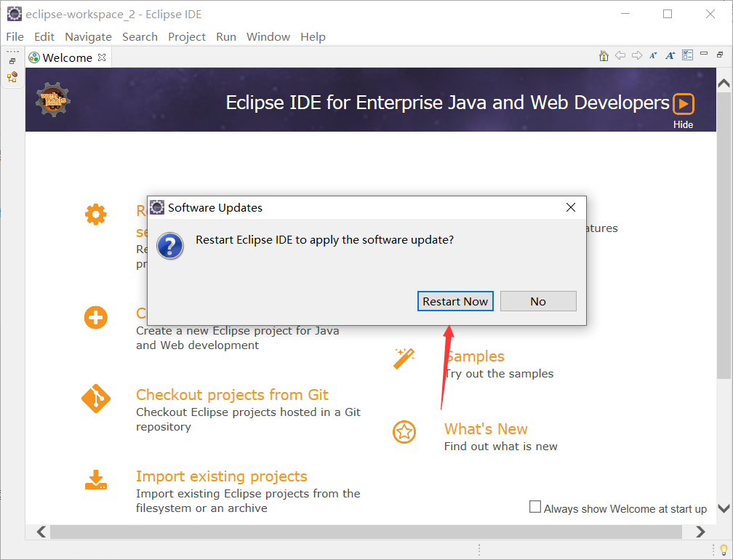Click the question mark icon in dialog

pos(170,246)
